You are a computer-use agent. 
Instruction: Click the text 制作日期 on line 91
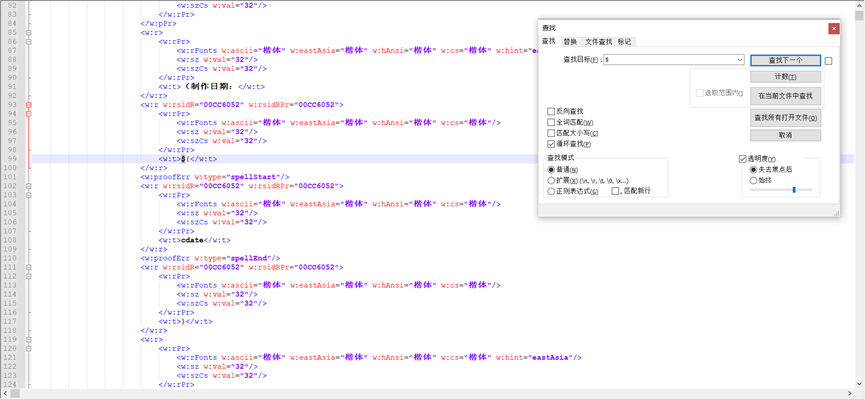210,87
